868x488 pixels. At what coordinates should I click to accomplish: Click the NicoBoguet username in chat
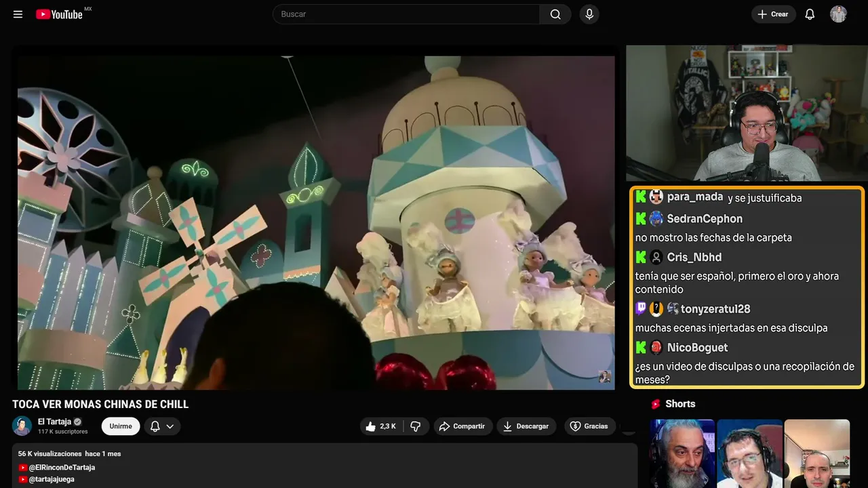pos(698,348)
